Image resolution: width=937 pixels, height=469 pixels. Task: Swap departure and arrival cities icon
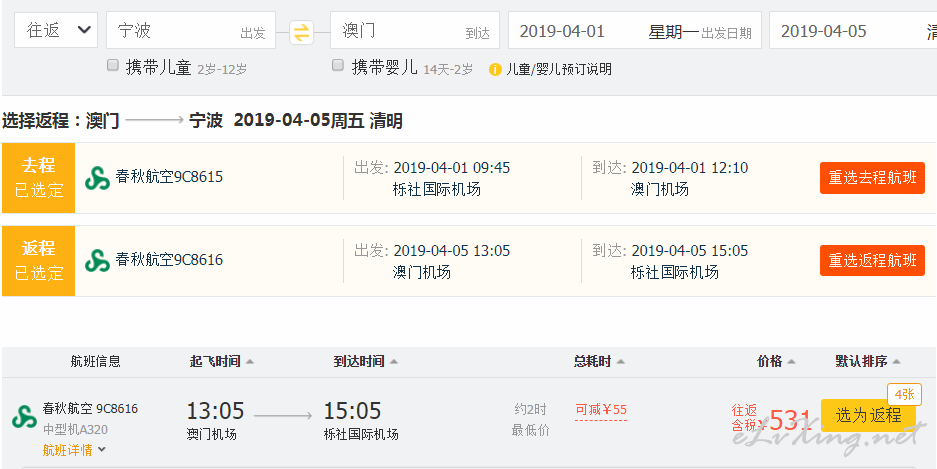pyautogui.click(x=302, y=32)
